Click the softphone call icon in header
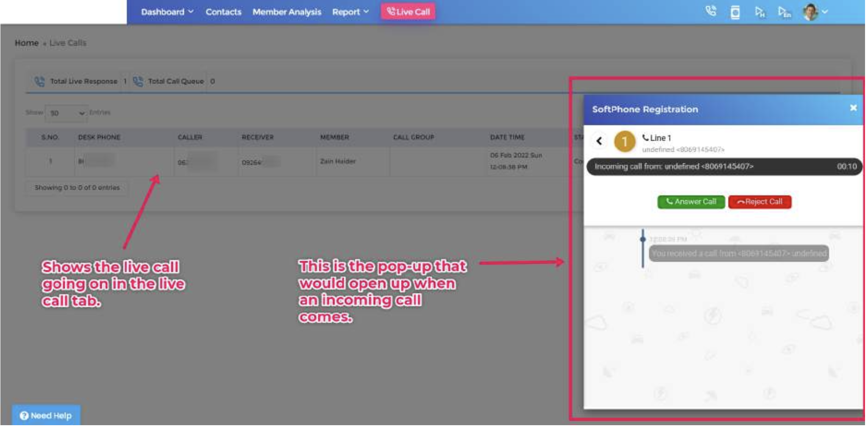Screen dimensions: 868x429 click(x=711, y=11)
